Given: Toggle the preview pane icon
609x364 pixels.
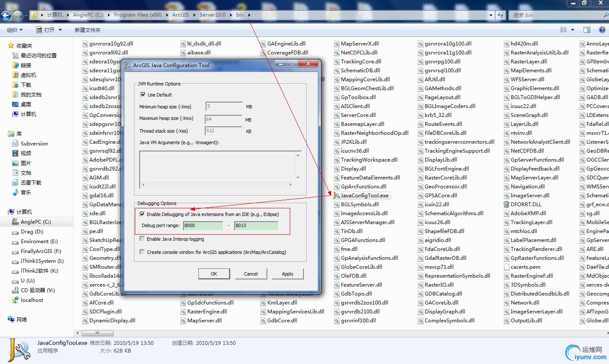Looking at the screenshot, I should [x=587, y=30].
